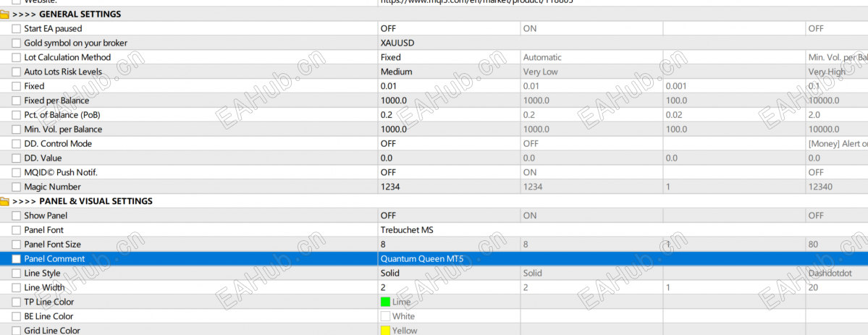Enable the BE Line Color checkbox

16,317
